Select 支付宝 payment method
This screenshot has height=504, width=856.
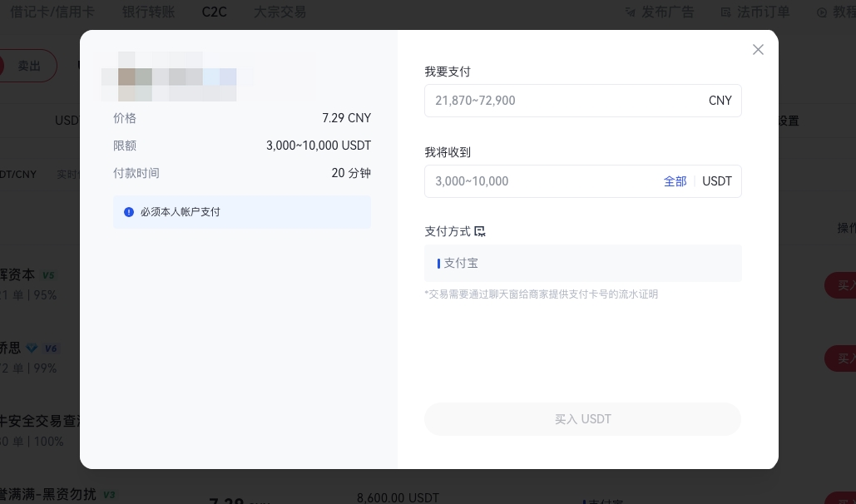click(x=582, y=263)
